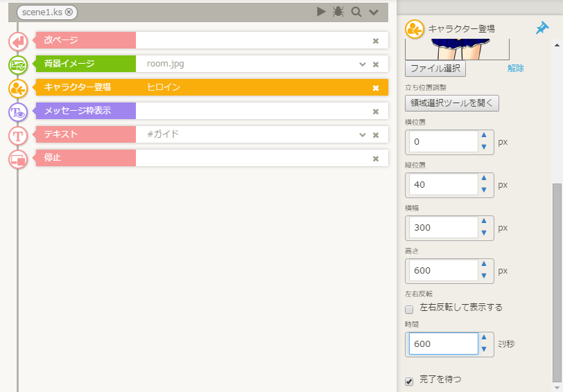Select the メッセージ枠表示 row
Screen dimensions: 563x392
[x=212, y=111]
